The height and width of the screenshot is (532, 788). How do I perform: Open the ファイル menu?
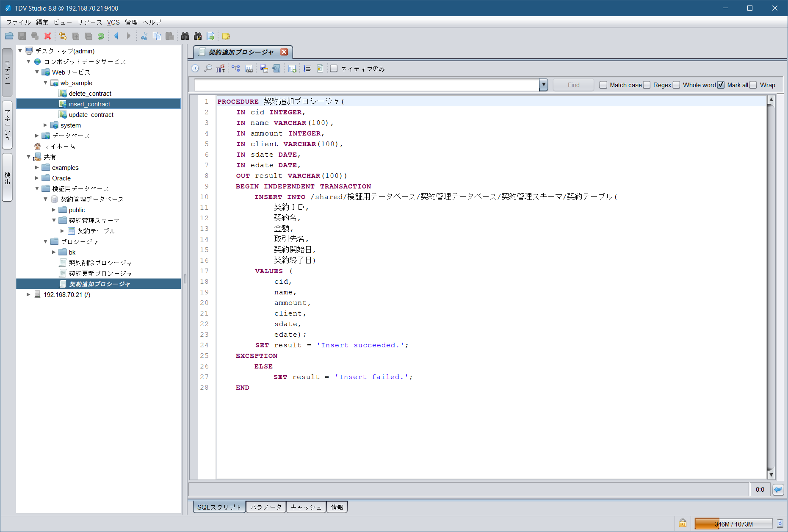tap(18, 22)
